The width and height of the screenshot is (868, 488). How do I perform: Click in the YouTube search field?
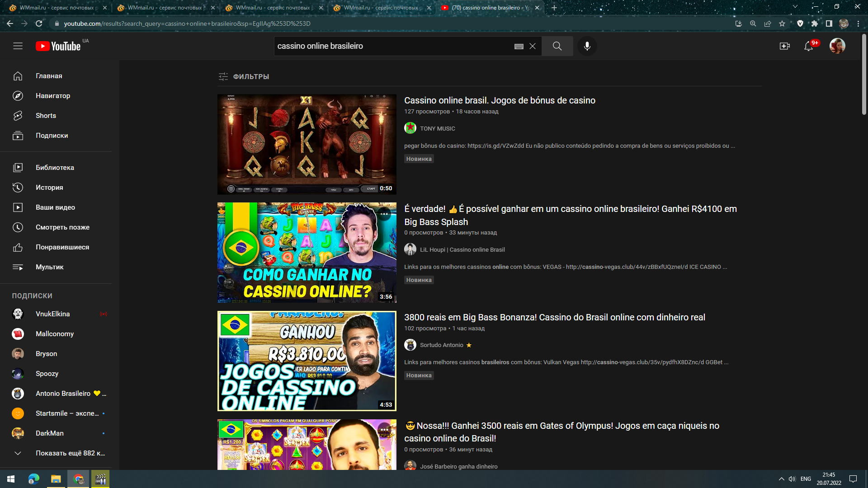click(393, 46)
